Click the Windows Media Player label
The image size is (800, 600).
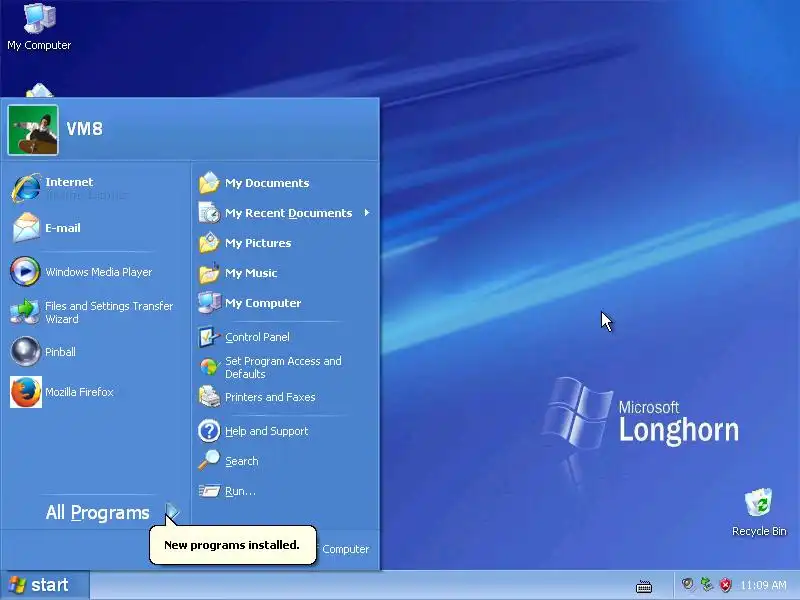99,272
